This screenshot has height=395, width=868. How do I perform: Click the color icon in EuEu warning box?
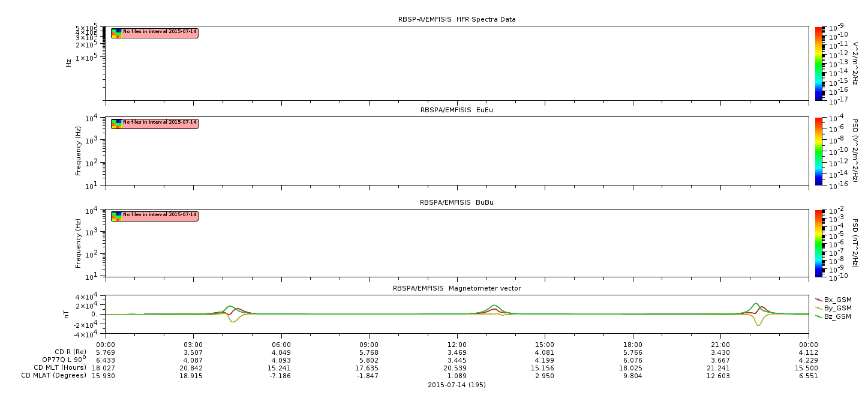(117, 124)
